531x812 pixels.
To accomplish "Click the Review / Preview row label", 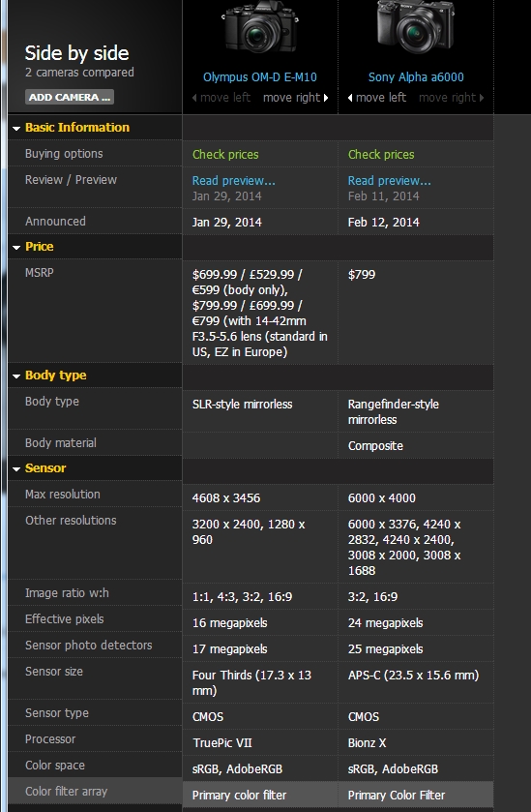I will pyautogui.click(x=71, y=180).
